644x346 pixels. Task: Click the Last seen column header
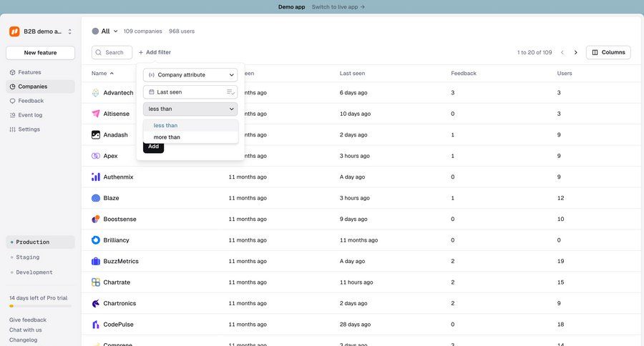tap(352, 74)
